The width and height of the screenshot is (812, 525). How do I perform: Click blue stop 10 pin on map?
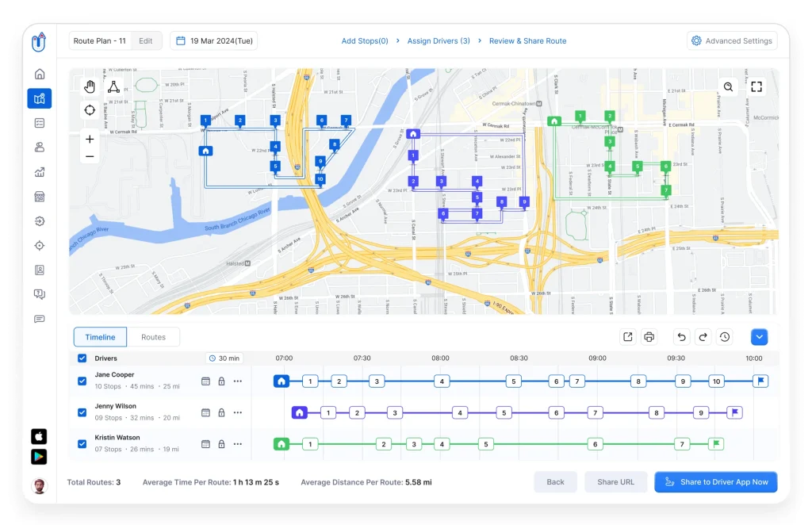[320, 180]
